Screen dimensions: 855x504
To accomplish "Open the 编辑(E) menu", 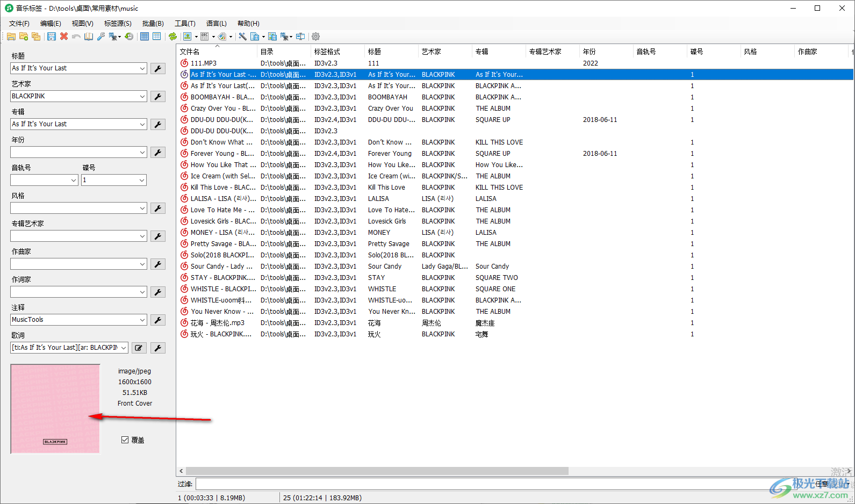I will pyautogui.click(x=51, y=23).
